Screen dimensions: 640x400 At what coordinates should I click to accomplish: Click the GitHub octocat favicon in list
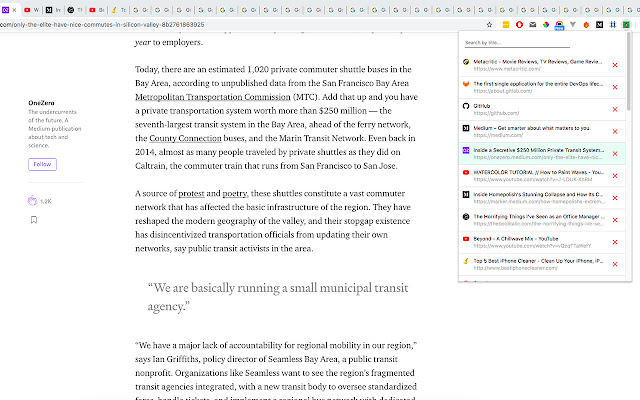pos(466,106)
